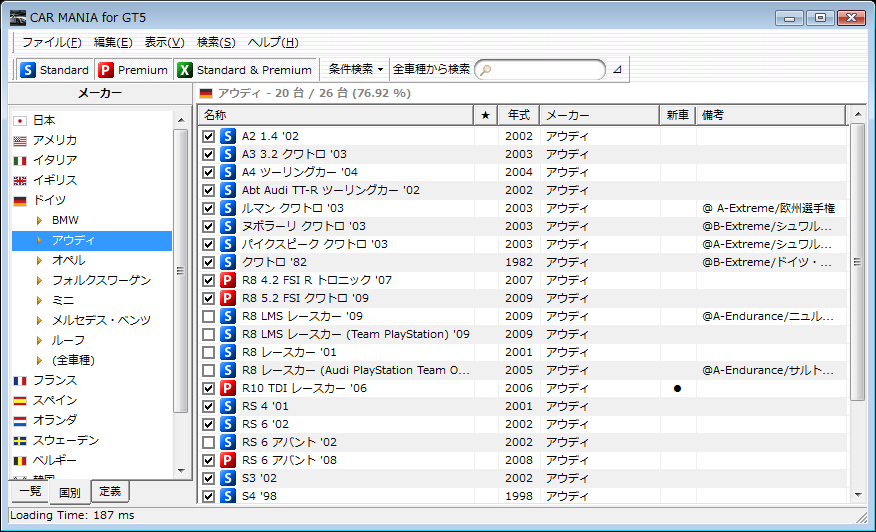The image size is (876, 532).
Task: Sort by the 備考 column header
Action: [771, 115]
